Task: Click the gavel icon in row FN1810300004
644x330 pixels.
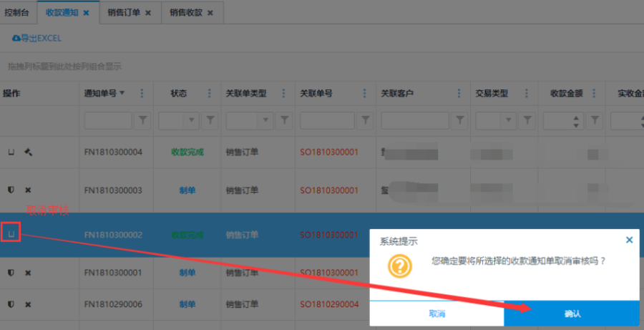Action: [x=29, y=152]
